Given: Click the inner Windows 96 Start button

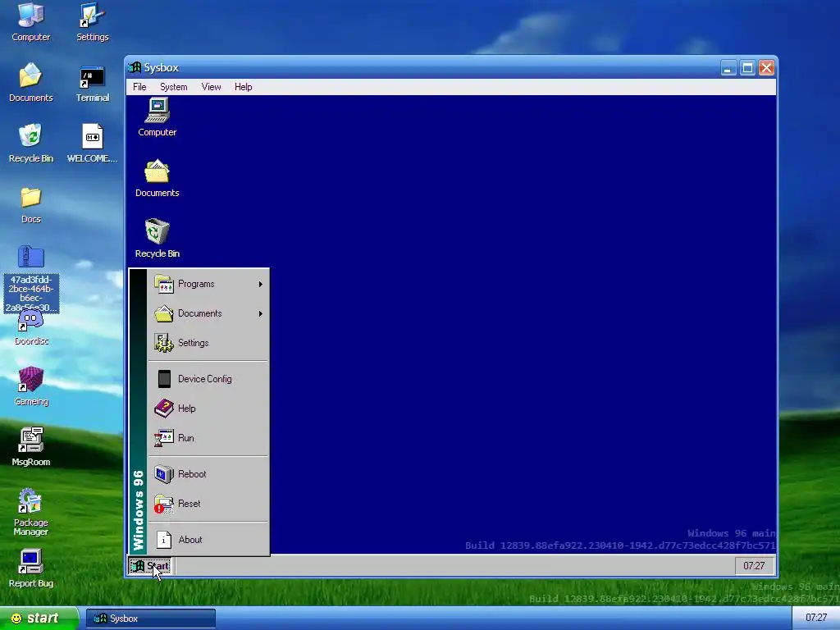Looking at the screenshot, I should [x=149, y=566].
